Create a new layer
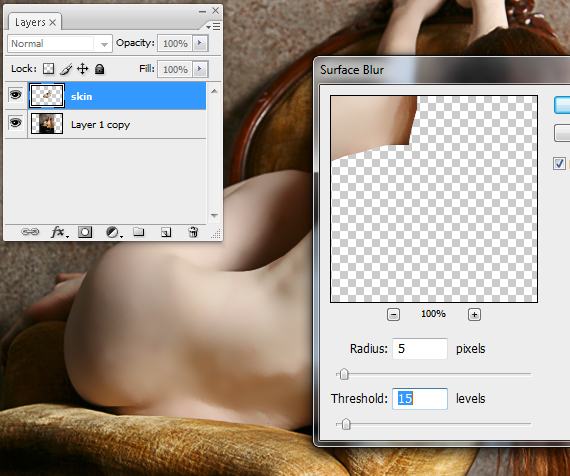 [x=166, y=232]
